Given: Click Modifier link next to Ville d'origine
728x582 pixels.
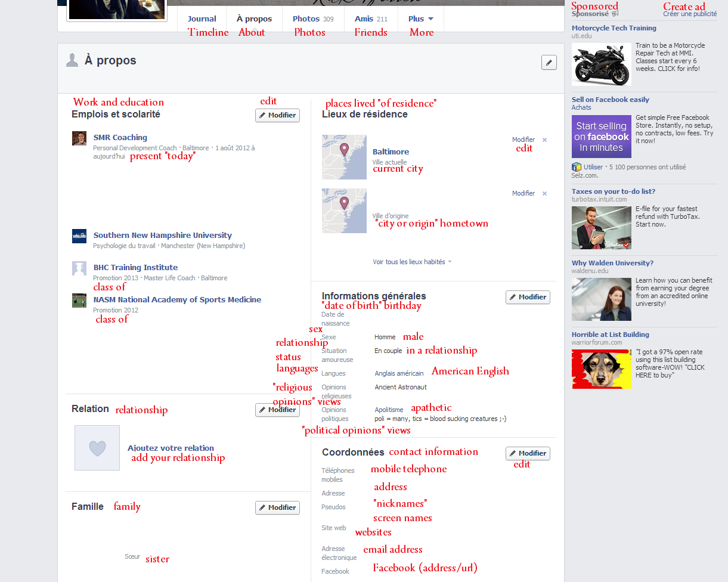Looking at the screenshot, I should [523, 194].
